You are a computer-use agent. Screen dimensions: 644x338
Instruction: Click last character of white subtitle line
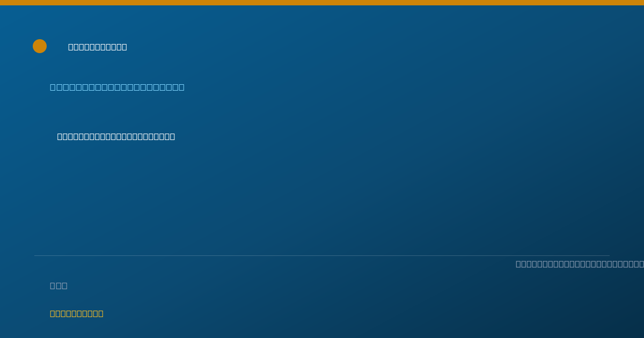[x=172, y=136]
